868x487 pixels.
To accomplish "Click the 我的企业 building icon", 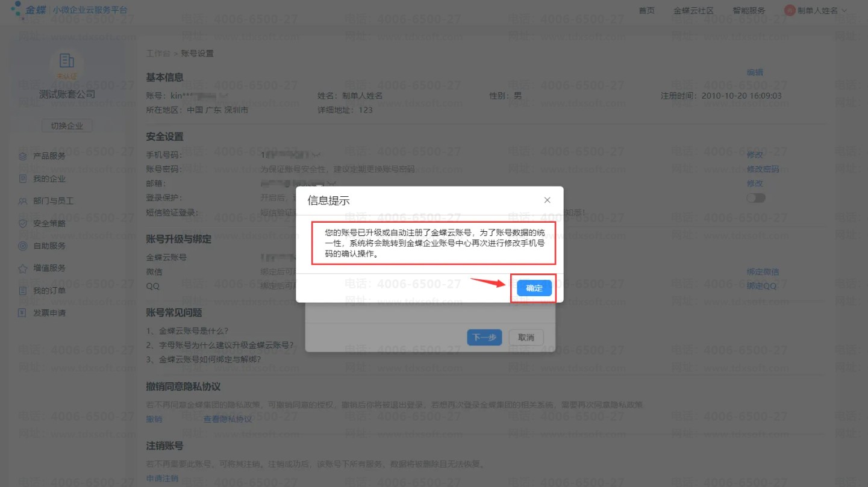I will (x=23, y=179).
